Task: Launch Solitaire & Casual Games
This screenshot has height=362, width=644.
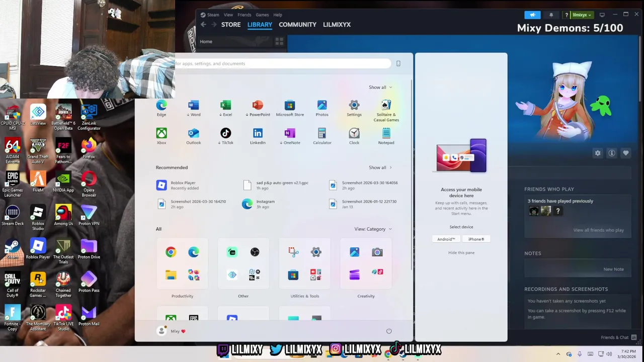Action: click(x=386, y=111)
